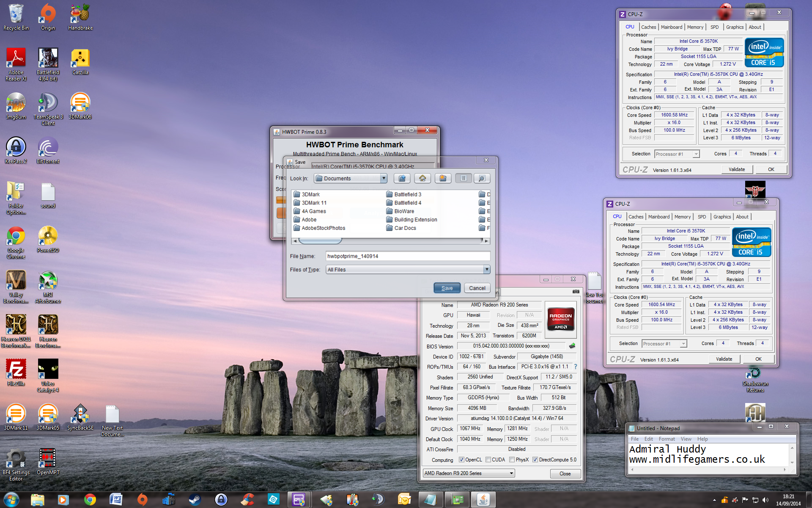Viewport: 812px width, 508px height.
Task: Launch MSI Afterburner shortcut
Action: (48, 287)
